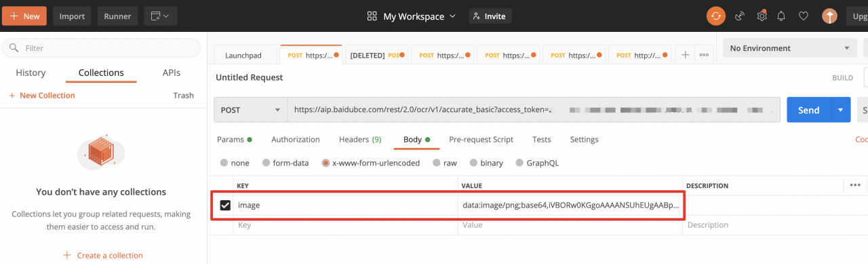Screen dimensions: 868x264
Task: Open the POST method dropdown
Action: tap(251, 110)
